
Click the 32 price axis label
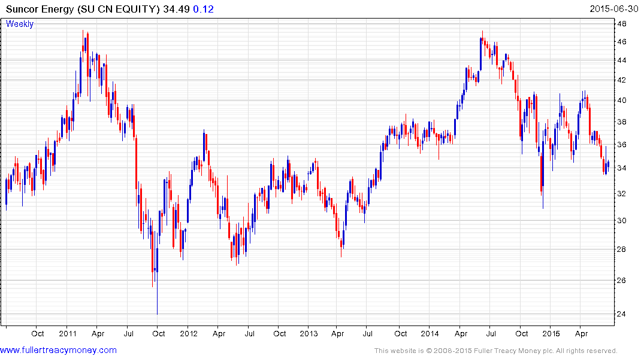pos(622,194)
